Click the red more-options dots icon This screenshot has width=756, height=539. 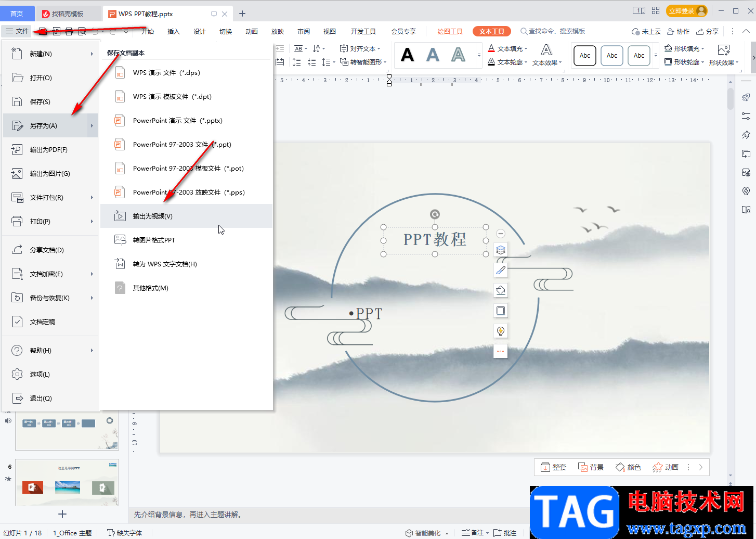501,351
